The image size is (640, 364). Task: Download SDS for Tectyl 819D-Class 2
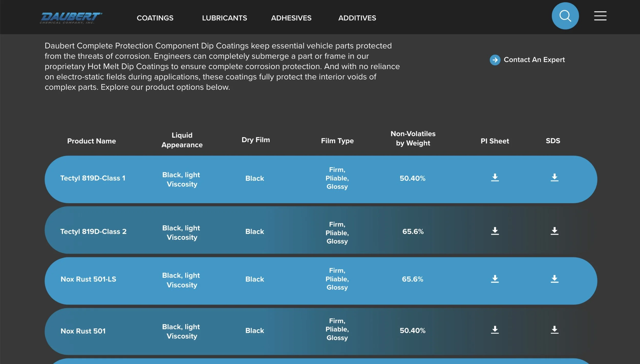(554, 231)
